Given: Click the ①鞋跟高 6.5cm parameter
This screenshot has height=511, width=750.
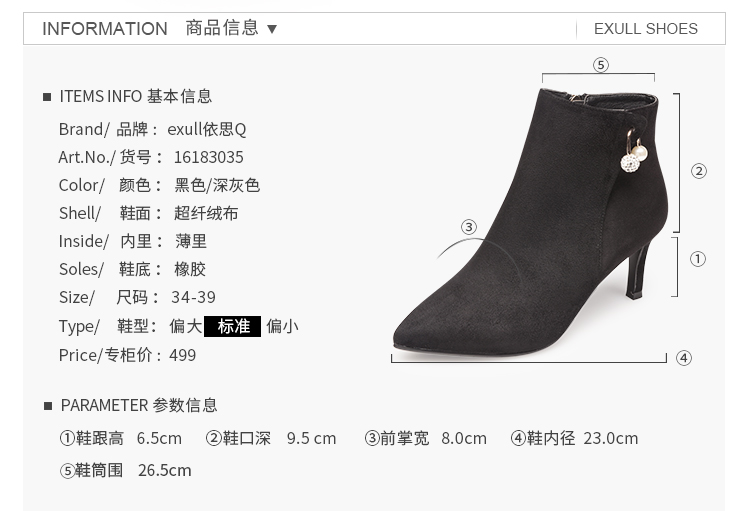Looking at the screenshot, I should 121,438.
